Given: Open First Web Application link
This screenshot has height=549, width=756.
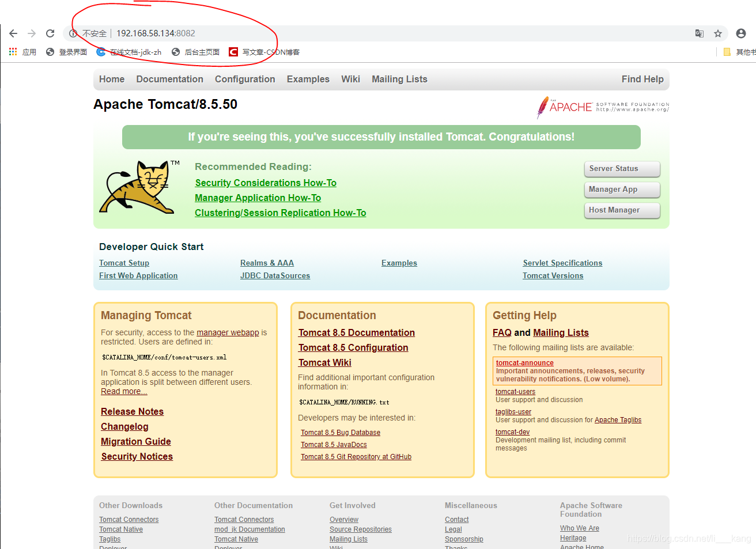Looking at the screenshot, I should pyautogui.click(x=138, y=276).
